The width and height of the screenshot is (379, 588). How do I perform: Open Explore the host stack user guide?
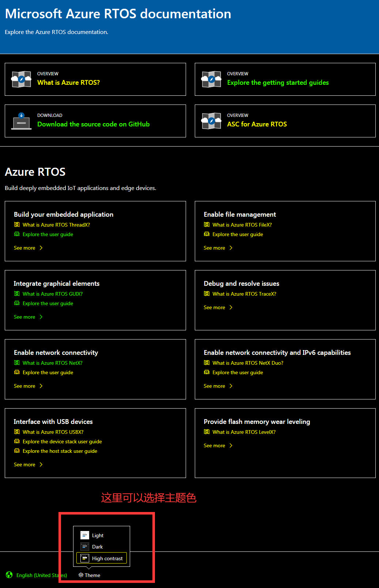pos(60,451)
